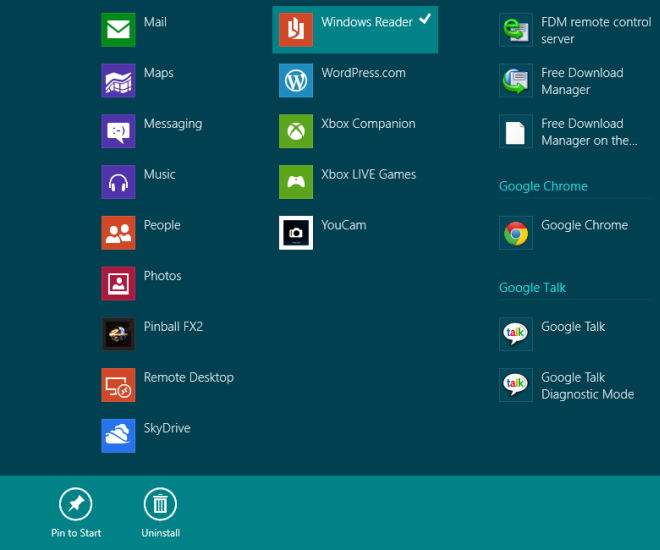
Task: Click the FDM remote control server text
Action: (596, 30)
